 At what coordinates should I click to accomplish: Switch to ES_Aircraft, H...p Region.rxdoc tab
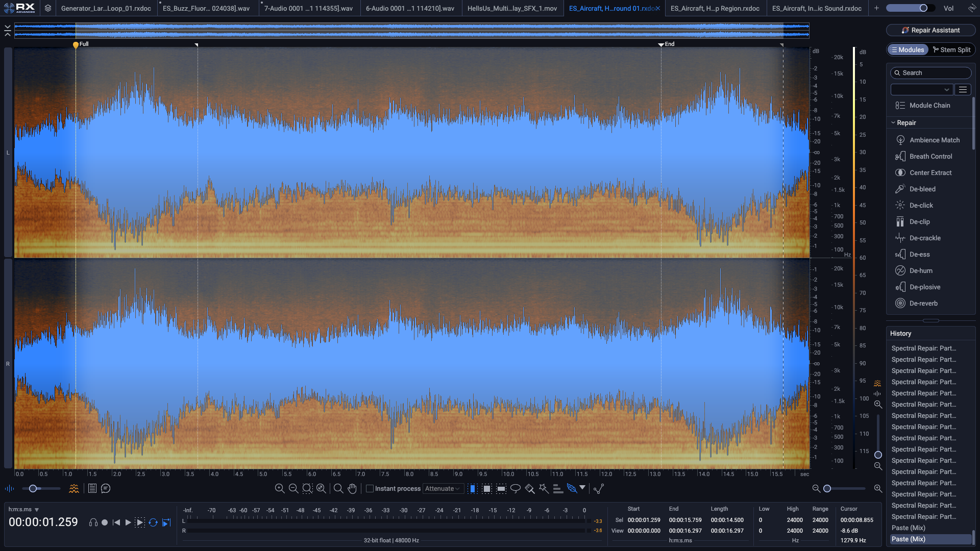point(715,8)
